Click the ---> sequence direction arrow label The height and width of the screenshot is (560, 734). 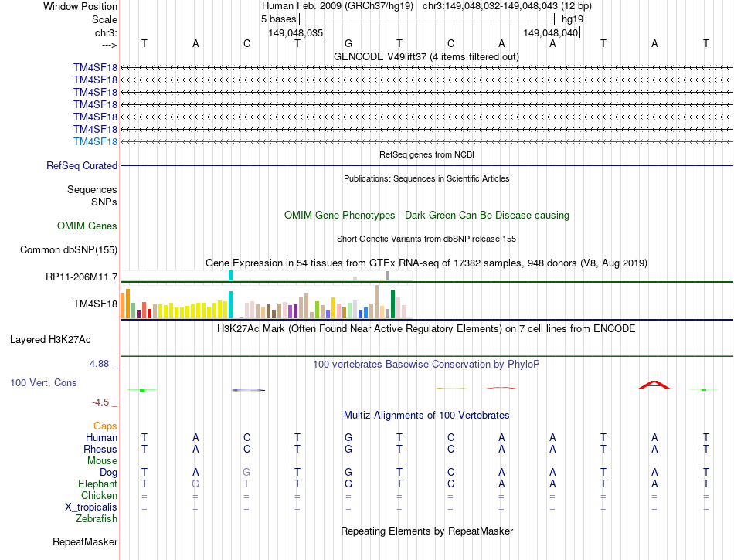tap(110, 45)
